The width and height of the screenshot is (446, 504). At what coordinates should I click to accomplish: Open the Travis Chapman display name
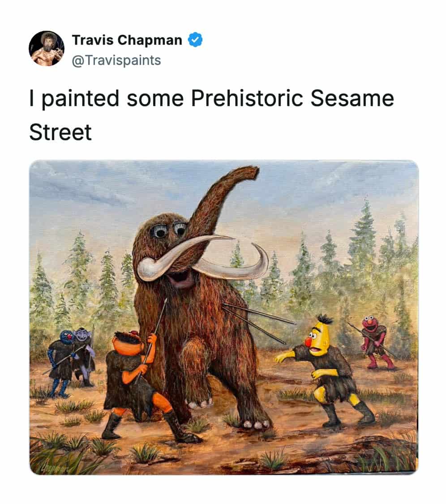127,40
